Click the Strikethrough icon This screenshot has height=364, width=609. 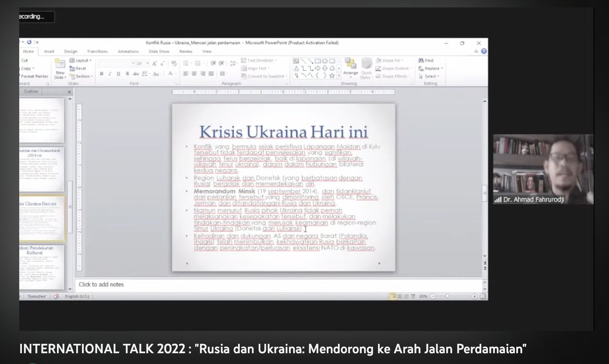pyautogui.click(x=136, y=74)
